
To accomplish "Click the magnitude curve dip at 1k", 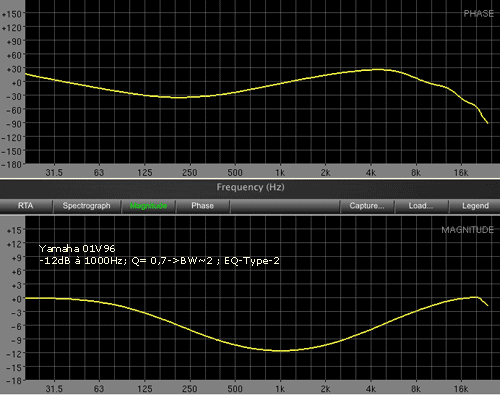I will click(280, 351).
